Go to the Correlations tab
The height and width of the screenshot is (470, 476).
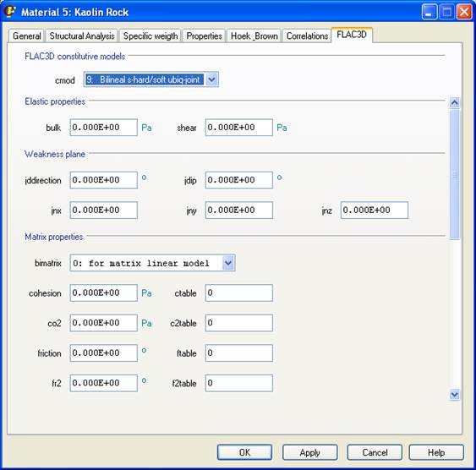click(307, 36)
